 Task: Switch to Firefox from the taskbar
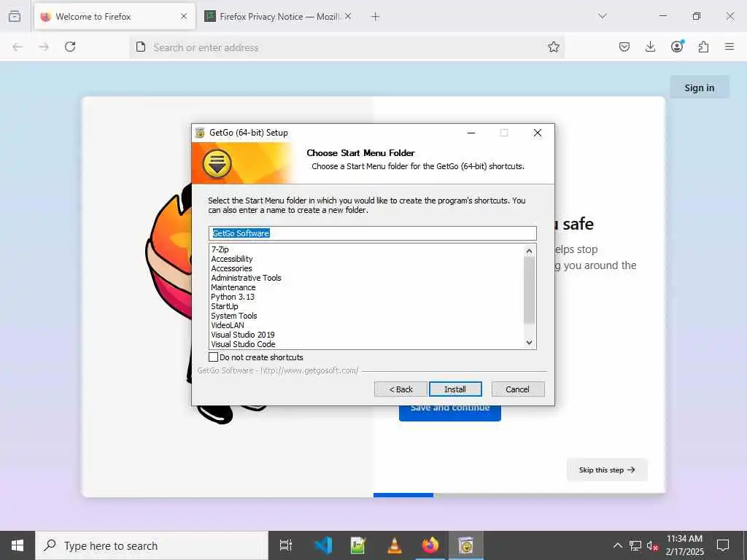430,545
